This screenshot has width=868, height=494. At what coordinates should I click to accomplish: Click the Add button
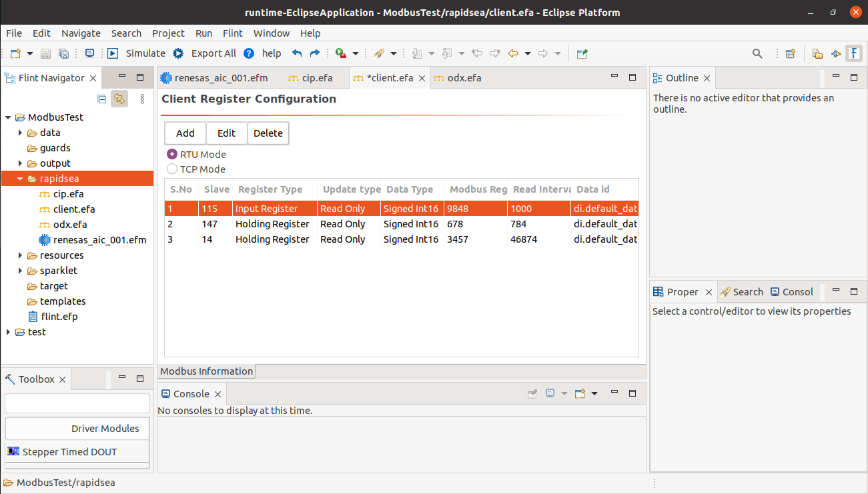pyautogui.click(x=185, y=133)
